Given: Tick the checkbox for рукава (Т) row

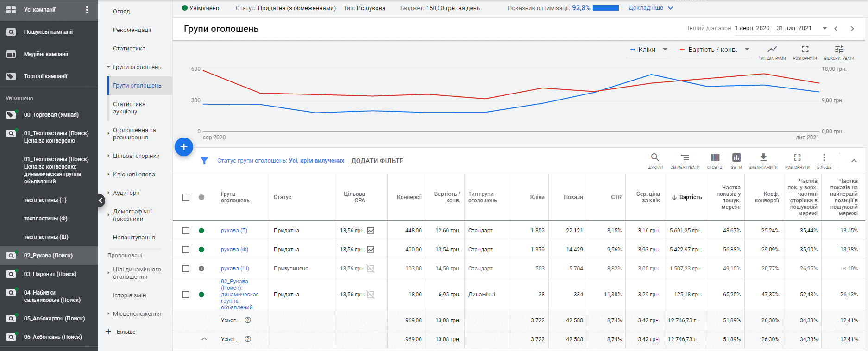Looking at the screenshot, I should point(186,231).
